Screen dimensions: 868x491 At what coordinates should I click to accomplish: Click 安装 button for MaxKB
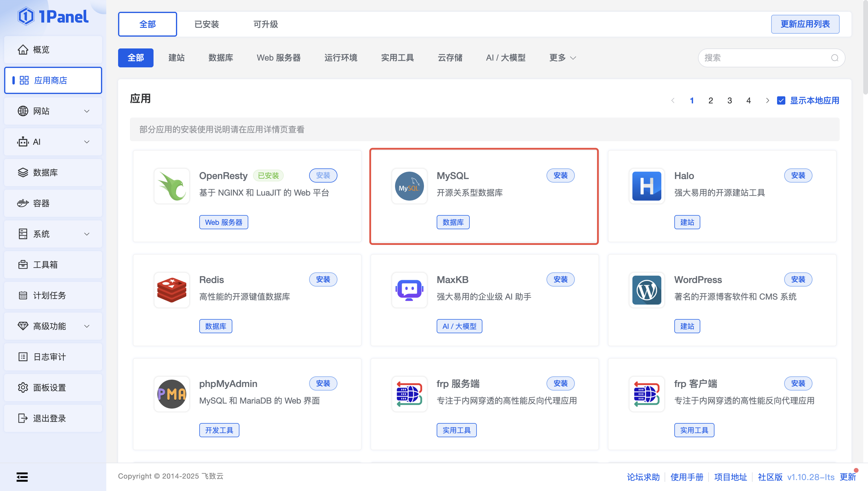click(x=560, y=279)
